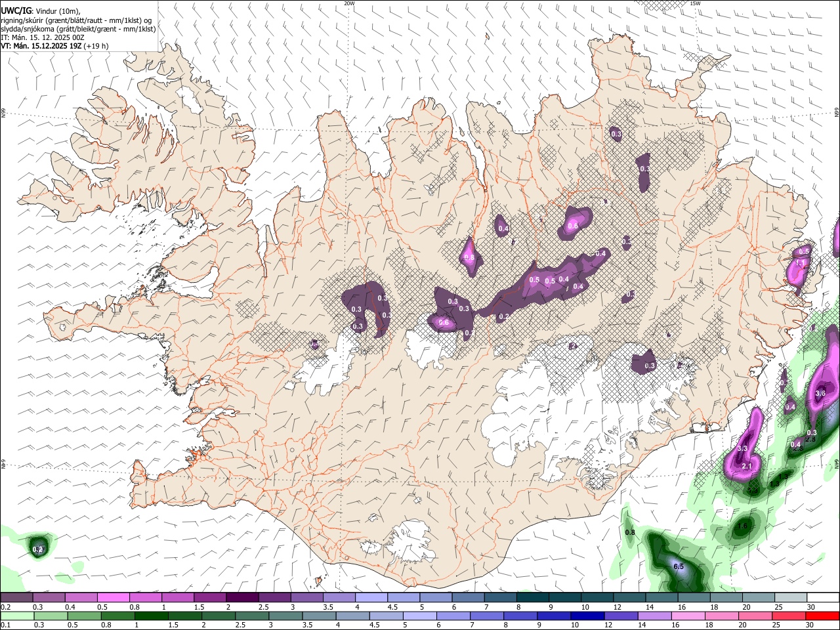Click the '20W' longitude label
This screenshot has height=630, width=840.
349,3
